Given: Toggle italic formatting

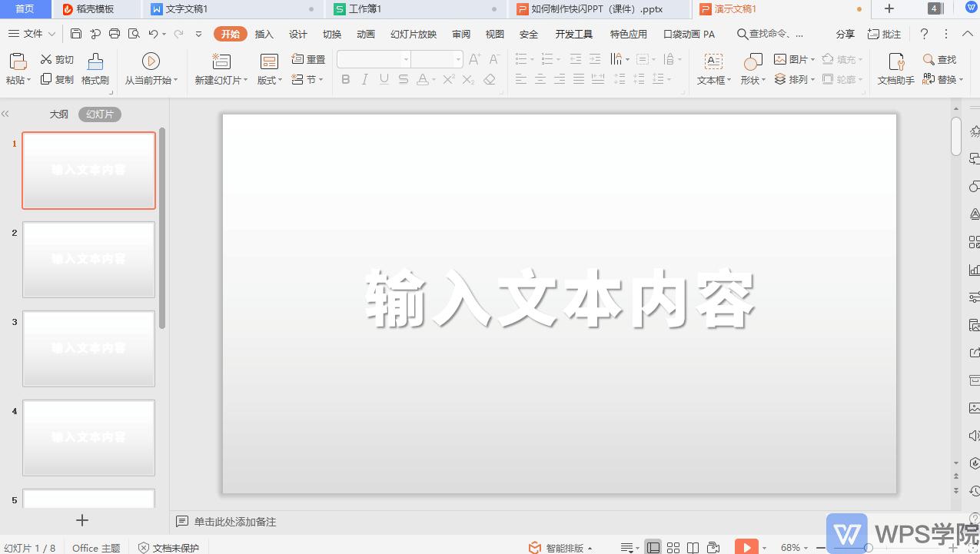Looking at the screenshot, I should click(364, 78).
